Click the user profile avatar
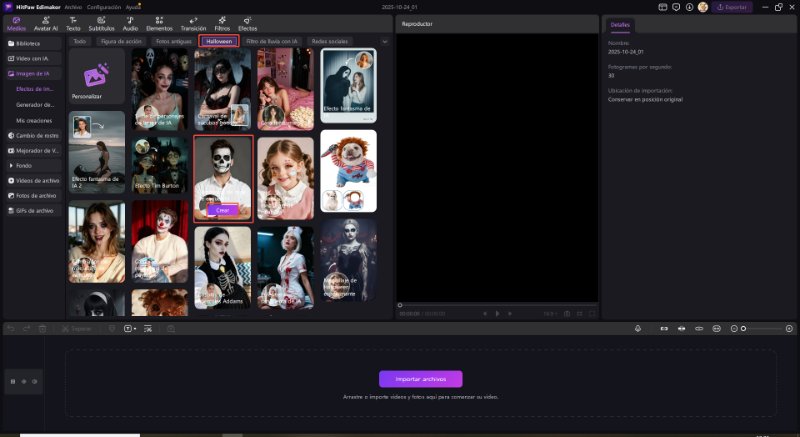 (702, 7)
